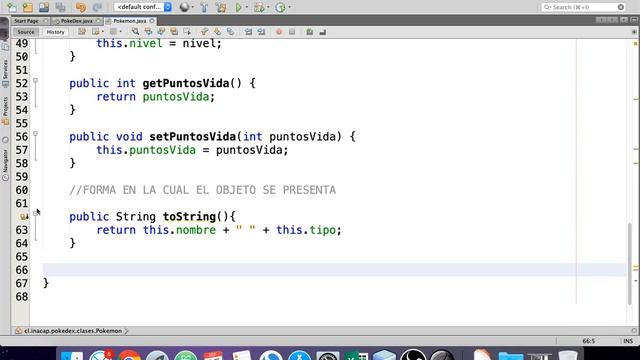Find previous occurrence in editor toolbar
Screen dimensions: 640x360
click(148, 32)
